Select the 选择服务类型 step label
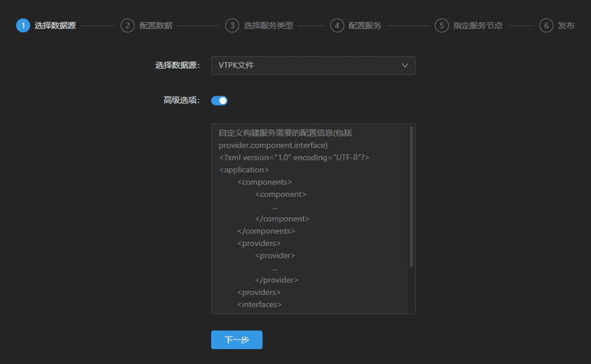 point(268,25)
